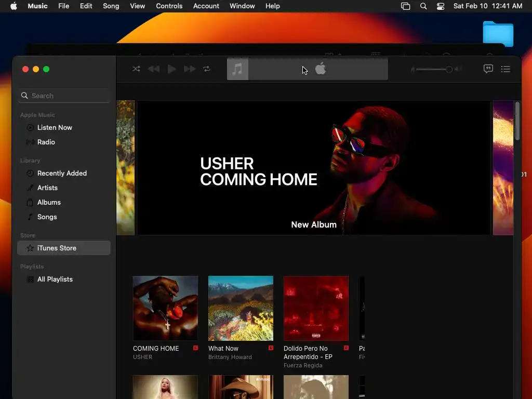
Task: Go to the next banner on the right edge
Action: click(x=503, y=168)
